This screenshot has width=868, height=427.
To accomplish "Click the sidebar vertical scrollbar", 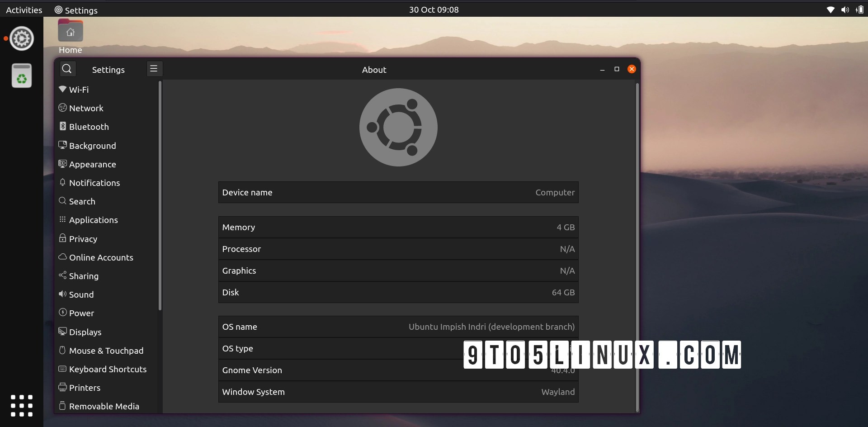I will point(160,196).
